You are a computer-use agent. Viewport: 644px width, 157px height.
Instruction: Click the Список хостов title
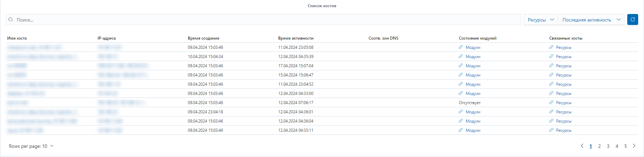click(x=322, y=6)
